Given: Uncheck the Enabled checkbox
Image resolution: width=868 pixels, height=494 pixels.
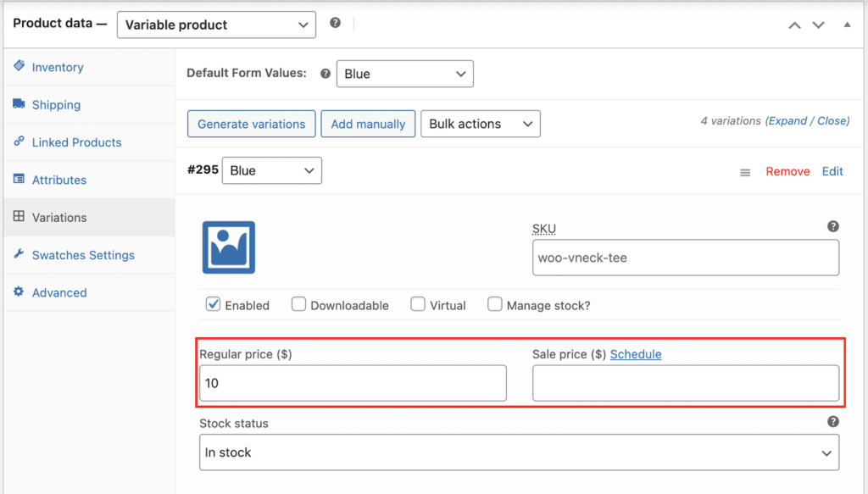Looking at the screenshot, I should tap(213, 304).
